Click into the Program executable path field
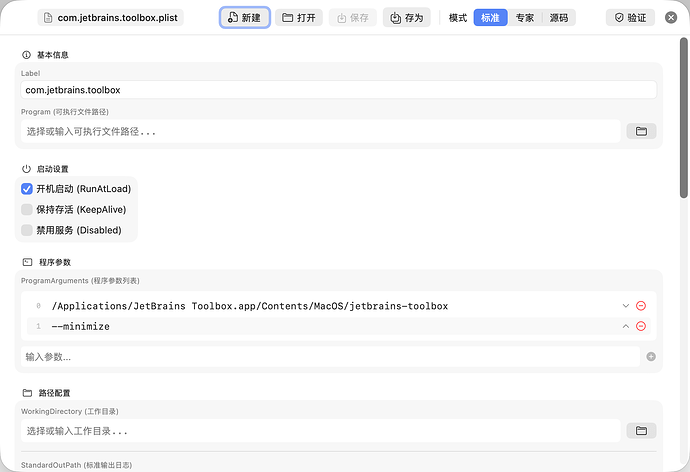Viewport: 690px width, 472px height. (x=320, y=131)
